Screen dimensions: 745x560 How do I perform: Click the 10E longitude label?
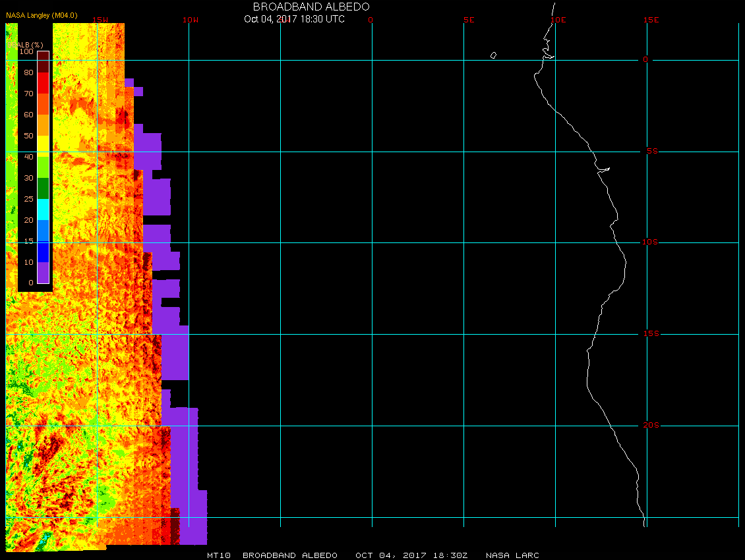pyautogui.click(x=558, y=20)
